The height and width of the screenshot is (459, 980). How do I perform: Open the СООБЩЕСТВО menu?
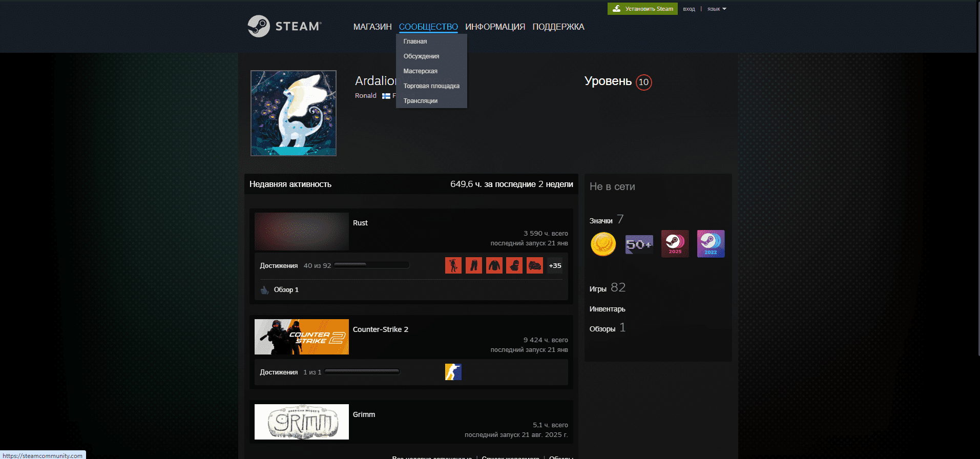click(428, 27)
